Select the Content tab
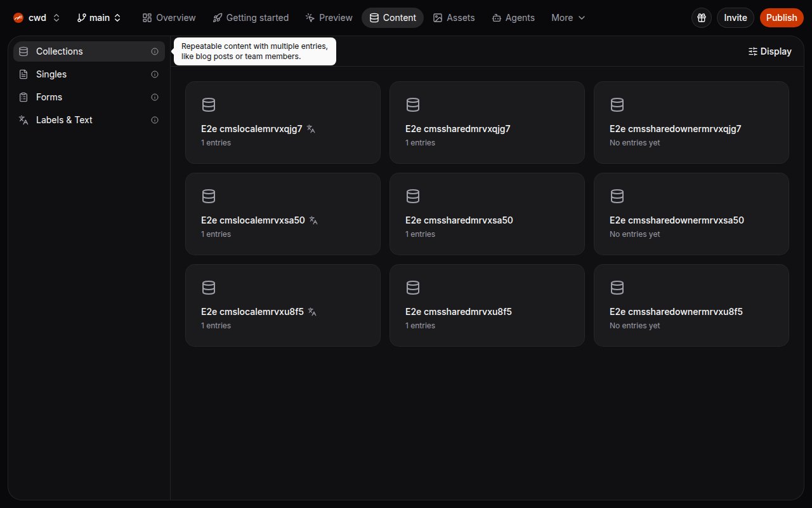Screen dimensions: 812x508 (393, 18)
